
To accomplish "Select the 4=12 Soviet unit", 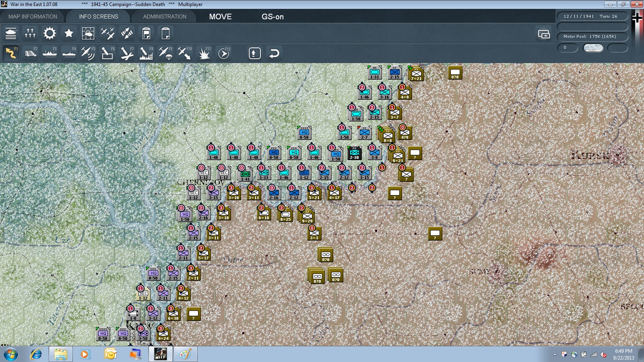I will (x=183, y=293).
